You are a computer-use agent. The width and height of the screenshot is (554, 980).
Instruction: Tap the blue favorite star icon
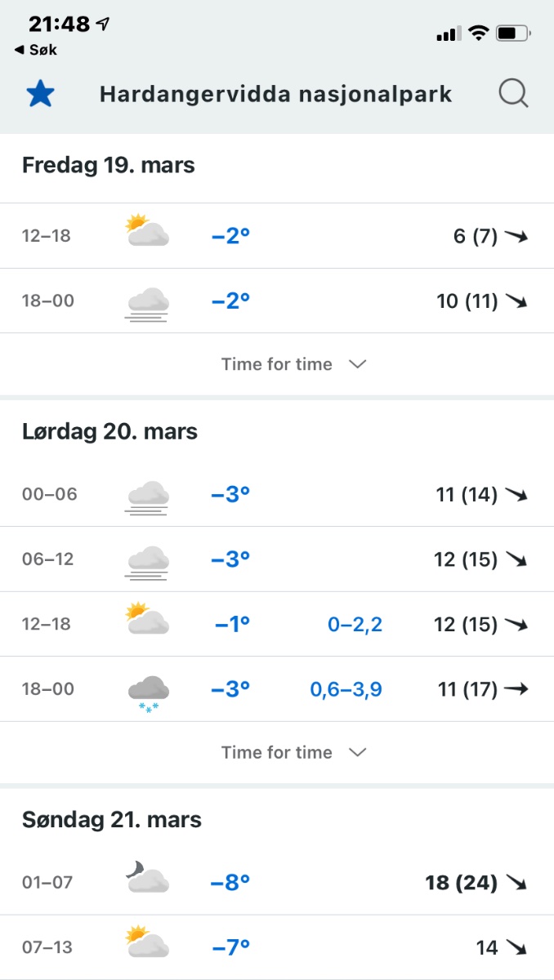tap(40, 94)
